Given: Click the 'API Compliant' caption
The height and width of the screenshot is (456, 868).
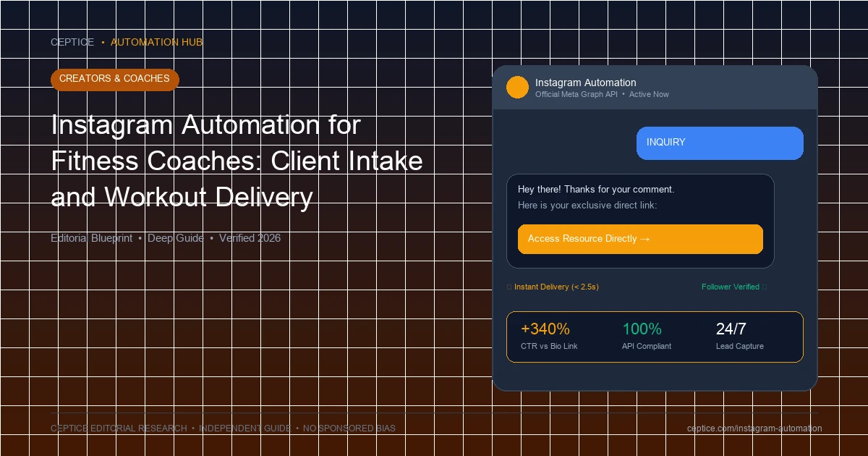Looking at the screenshot, I should tap(647, 346).
